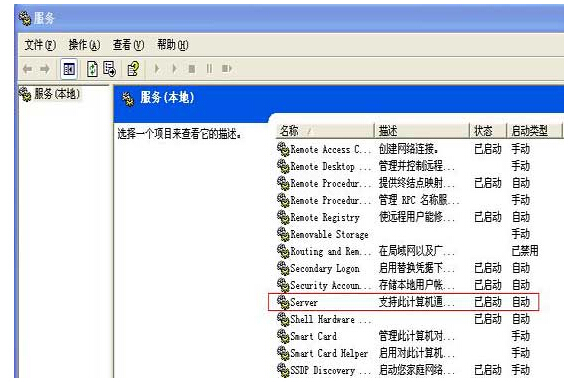Click the Start Service play icon
The image size is (581, 382).
tap(157, 69)
